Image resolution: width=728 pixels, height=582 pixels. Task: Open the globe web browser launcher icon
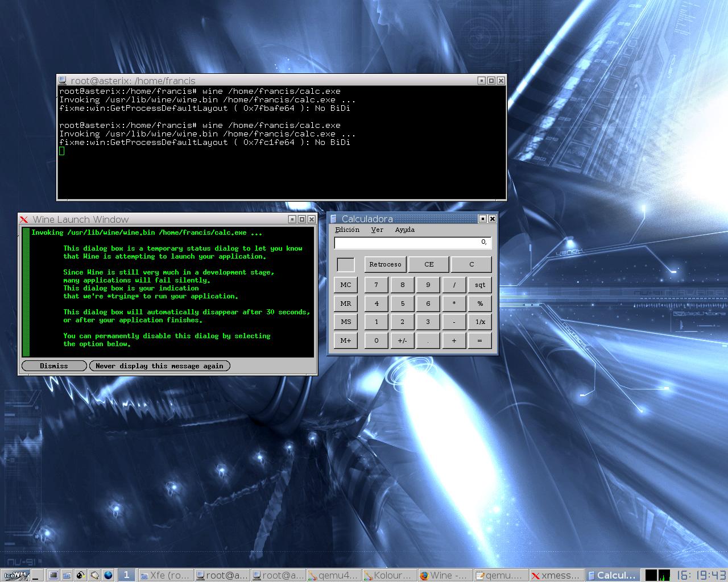(x=108, y=575)
